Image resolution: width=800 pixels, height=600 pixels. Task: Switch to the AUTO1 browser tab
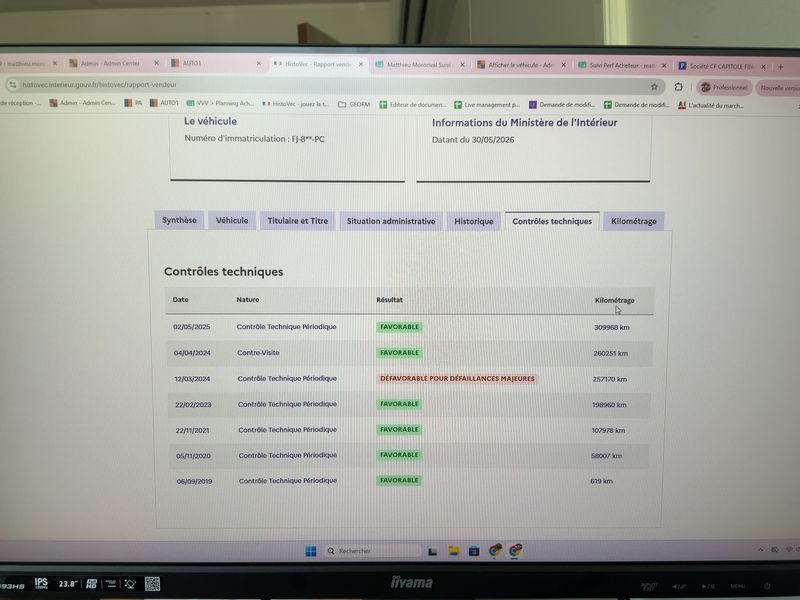216,63
